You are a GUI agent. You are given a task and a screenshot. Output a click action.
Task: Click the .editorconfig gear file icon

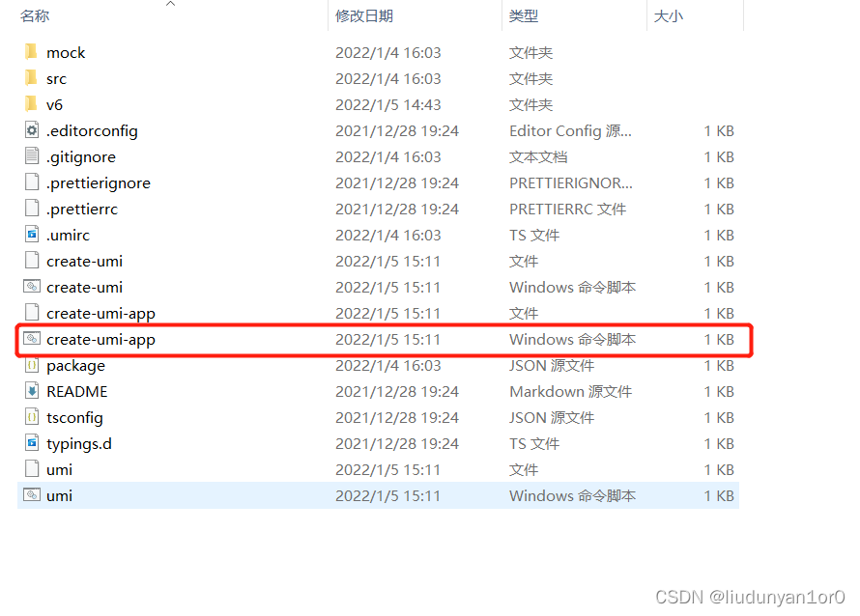(32, 130)
